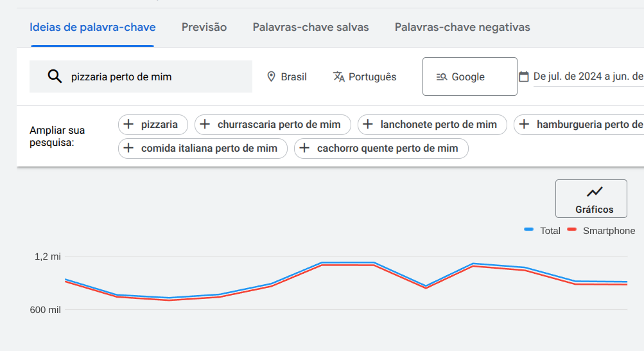
Task: Click the trend line icon above Gráficos
Action: pos(595,192)
